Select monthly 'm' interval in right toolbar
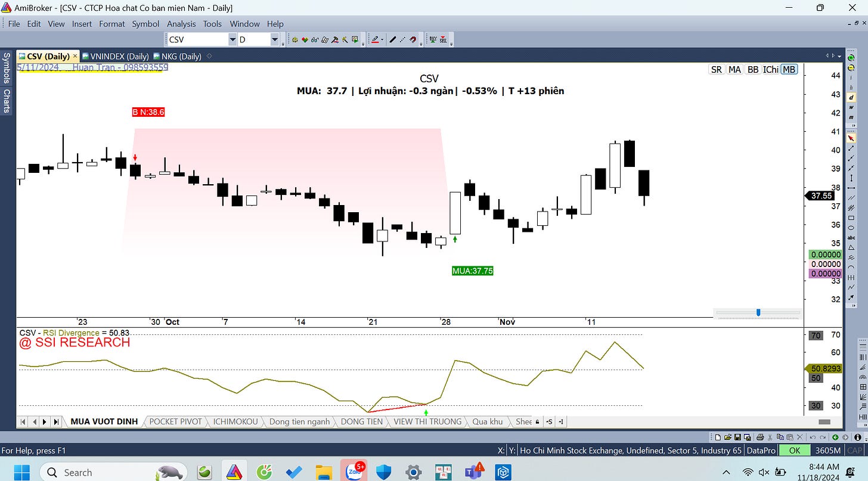The height and width of the screenshot is (481, 868). (851, 117)
